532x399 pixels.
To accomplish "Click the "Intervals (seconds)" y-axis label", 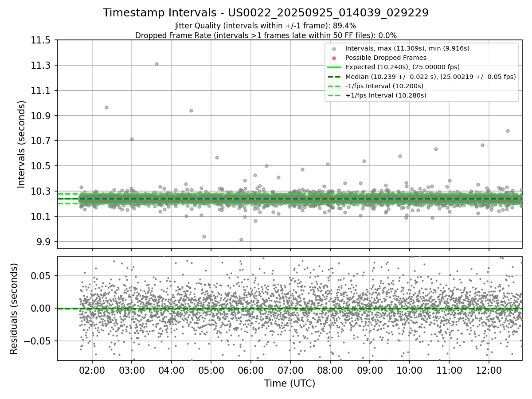I will tap(22, 144).
